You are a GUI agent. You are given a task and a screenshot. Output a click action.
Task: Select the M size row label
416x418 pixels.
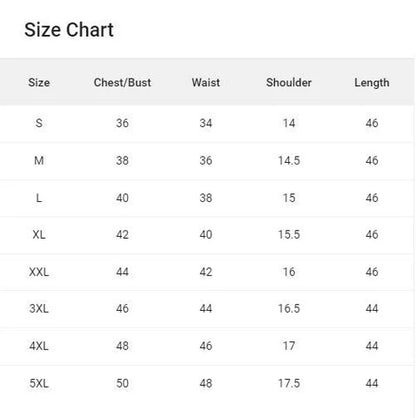pos(39,161)
